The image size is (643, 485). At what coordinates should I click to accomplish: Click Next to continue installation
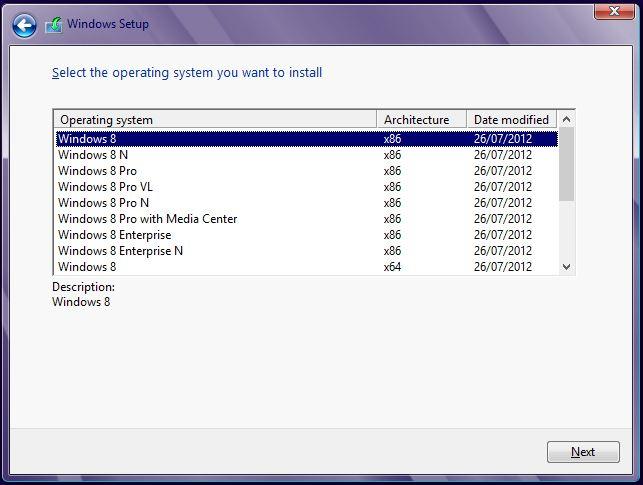tap(583, 452)
